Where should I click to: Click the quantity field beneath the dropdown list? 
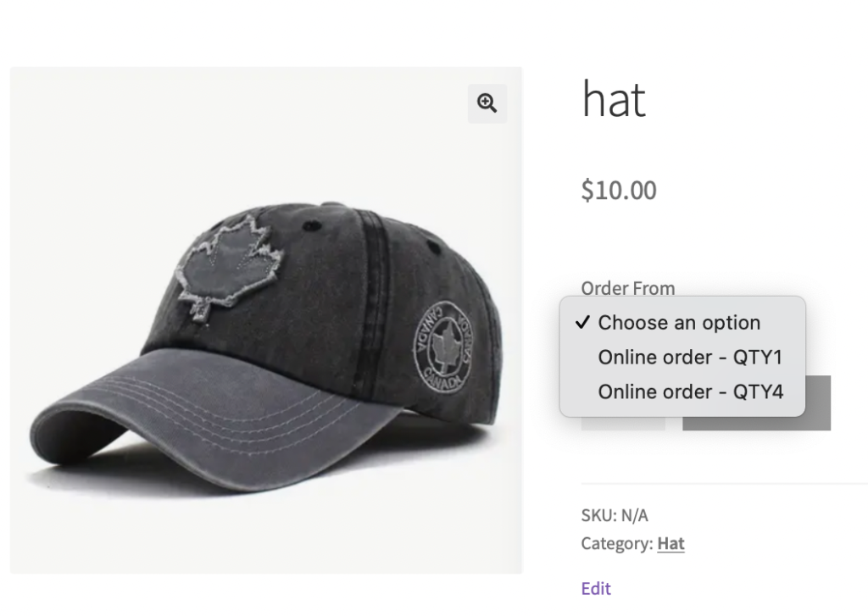(x=623, y=423)
